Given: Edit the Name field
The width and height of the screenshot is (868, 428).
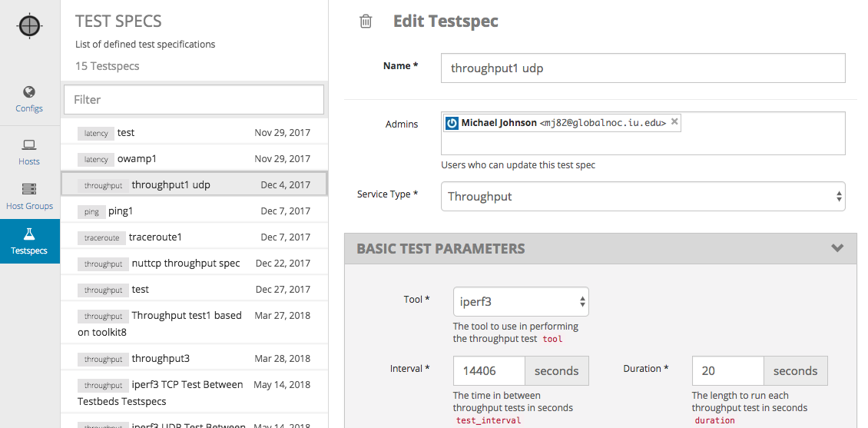Looking at the screenshot, I should point(643,68).
